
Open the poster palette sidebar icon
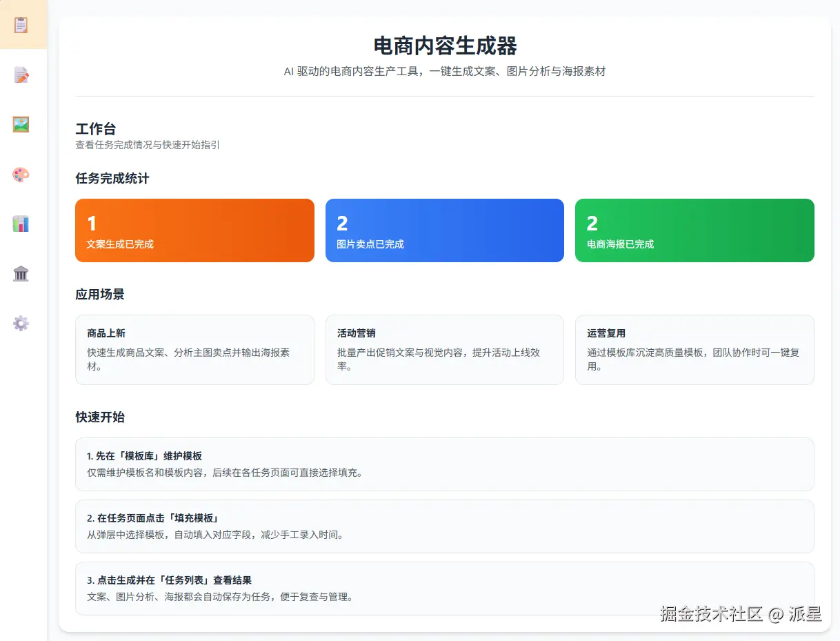pos(21,174)
